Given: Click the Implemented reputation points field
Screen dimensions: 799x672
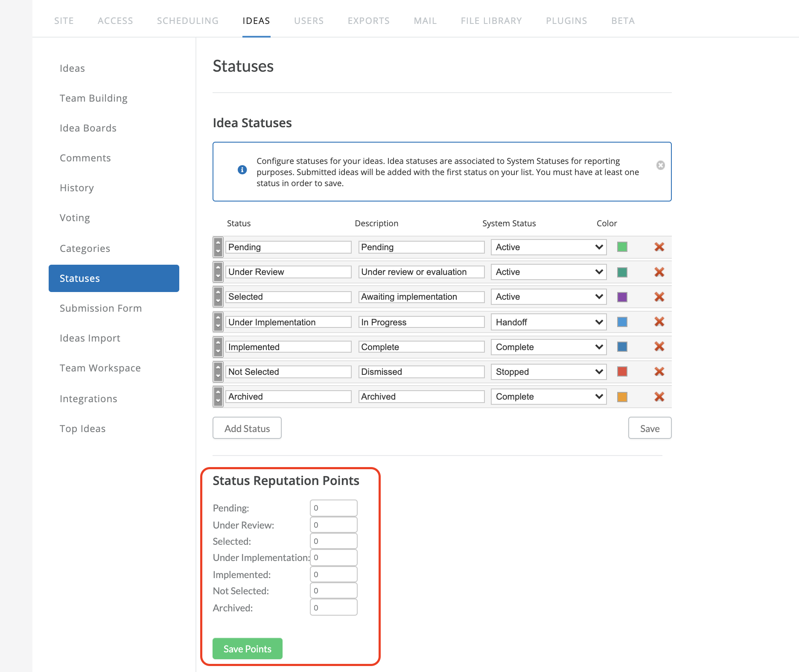Looking at the screenshot, I should point(333,575).
